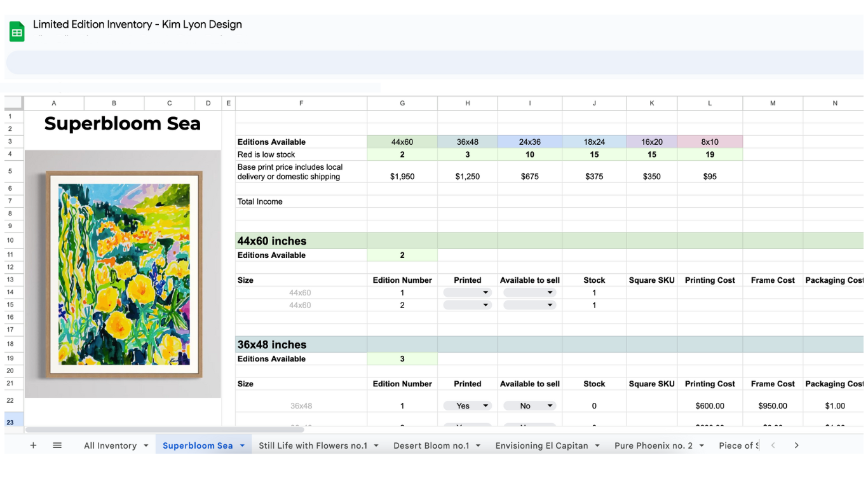Select column L header
The height and width of the screenshot is (488, 868).
(x=710, y=103)
